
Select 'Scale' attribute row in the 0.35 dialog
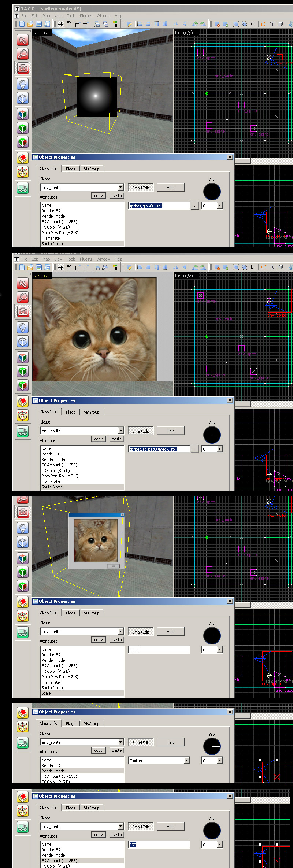coord(82,693)
